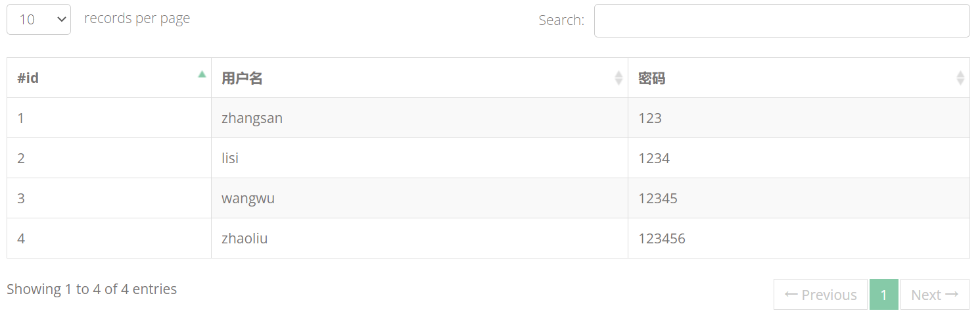980x319 pixels.
Task: Click the #id column sort arrow icon
Action: click(x=202, y=74)
